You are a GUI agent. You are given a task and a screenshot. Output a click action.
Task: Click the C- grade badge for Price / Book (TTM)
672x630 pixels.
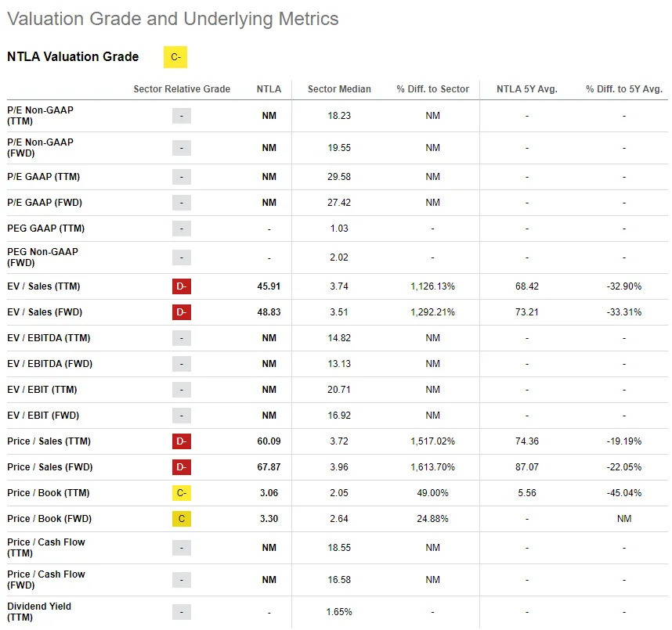[182, 493]
